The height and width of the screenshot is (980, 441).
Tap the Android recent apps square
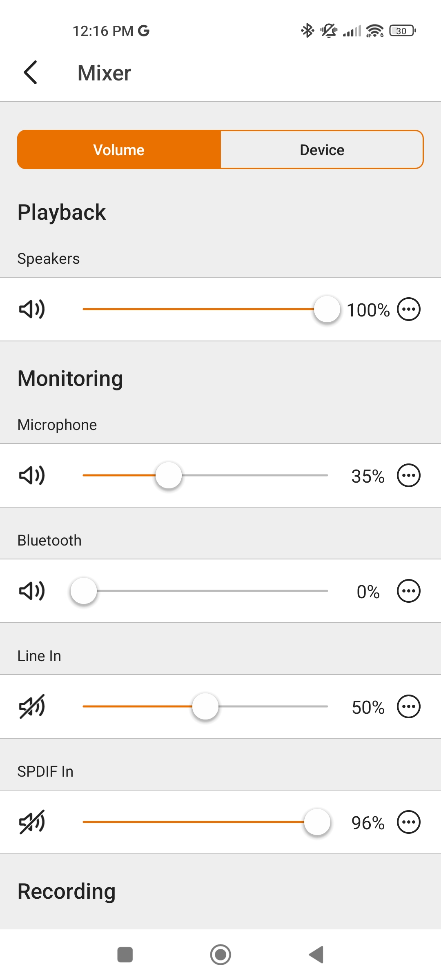click(125, 955)
